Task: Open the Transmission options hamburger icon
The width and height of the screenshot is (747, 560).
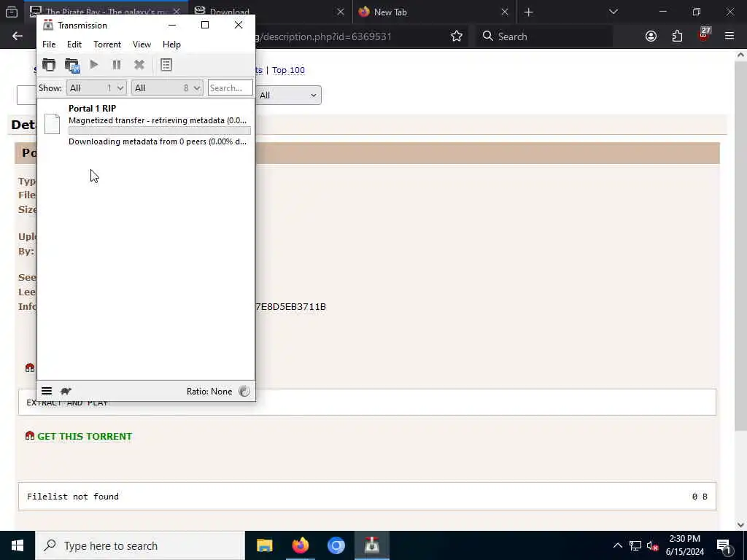Action: tap(47, 391)
